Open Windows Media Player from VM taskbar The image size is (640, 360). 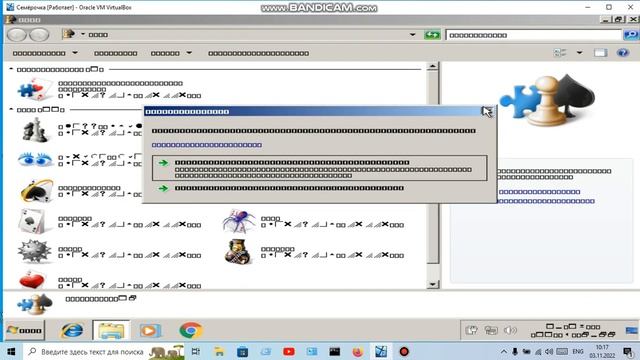tap(150, 330)
